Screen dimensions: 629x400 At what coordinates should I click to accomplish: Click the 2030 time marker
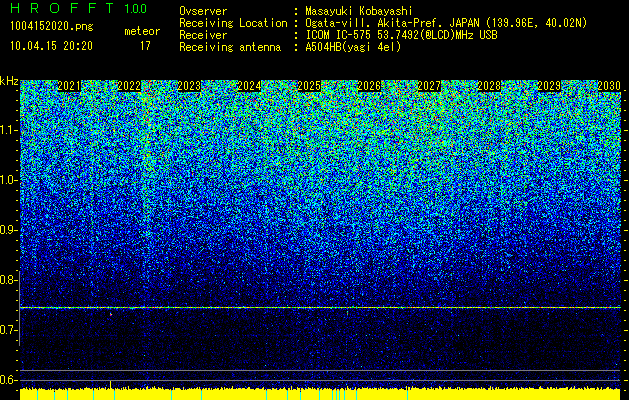(x=609, y=86)
